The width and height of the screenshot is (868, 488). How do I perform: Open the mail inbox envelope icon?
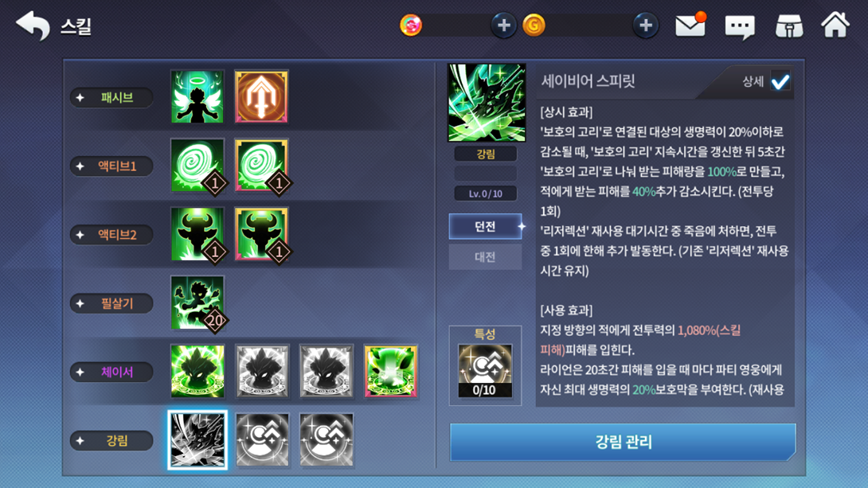coord(690,25)
